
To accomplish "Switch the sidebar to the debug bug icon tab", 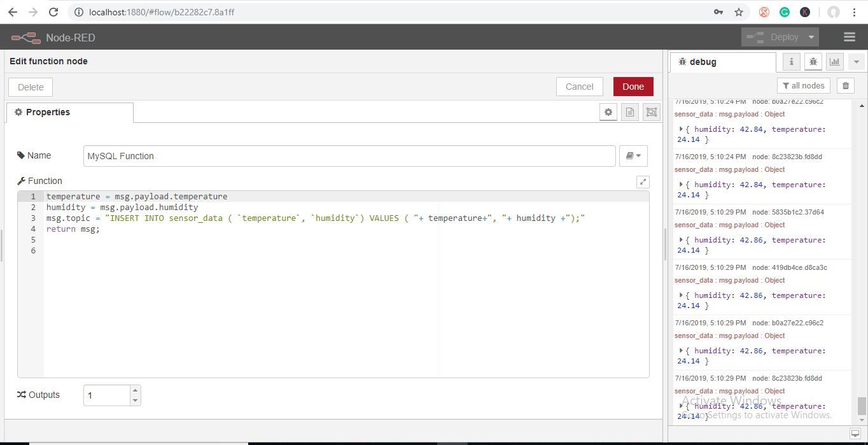I will pos(813,62).
